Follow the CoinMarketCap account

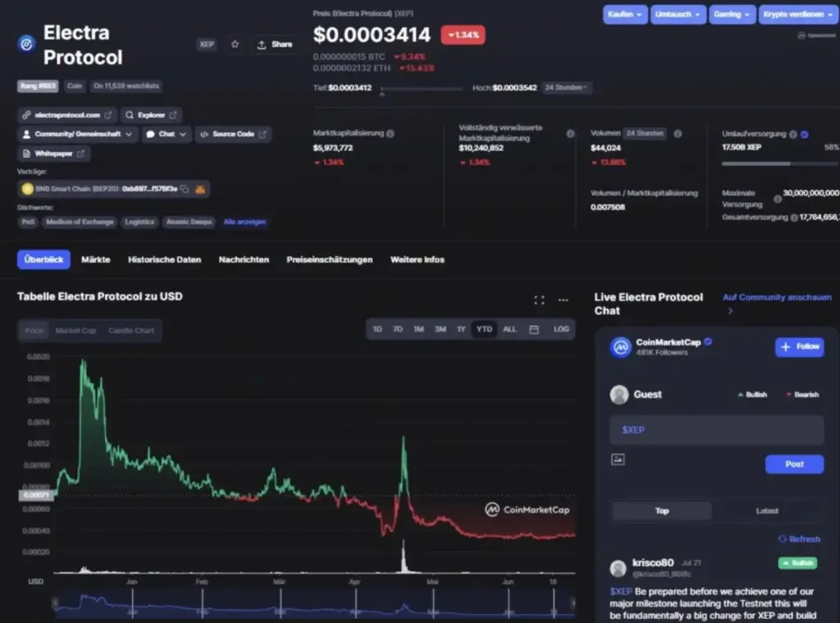[799, 346]
